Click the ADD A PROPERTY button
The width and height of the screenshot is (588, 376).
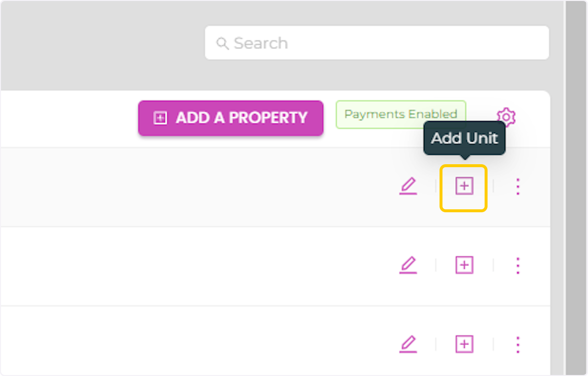tap(231, 118)
